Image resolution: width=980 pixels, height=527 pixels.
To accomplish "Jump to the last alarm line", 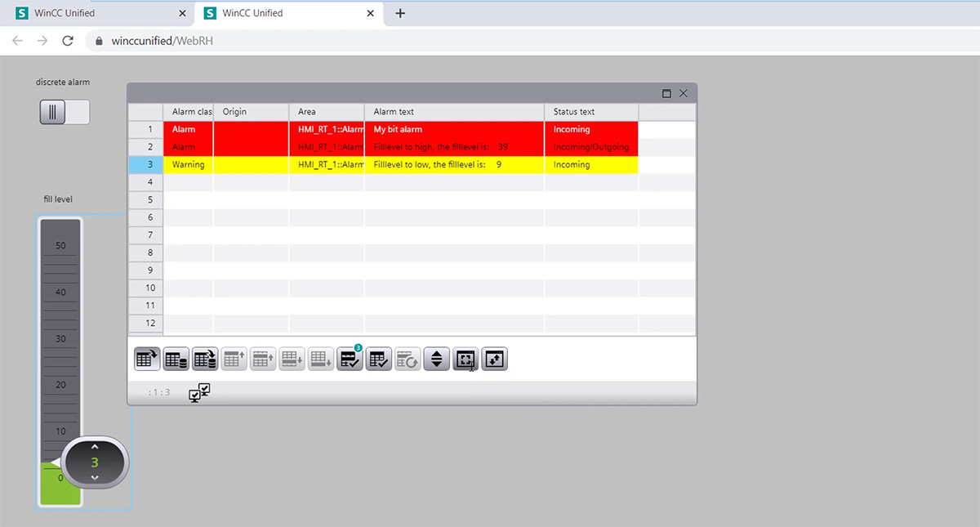I will point(321,359).
